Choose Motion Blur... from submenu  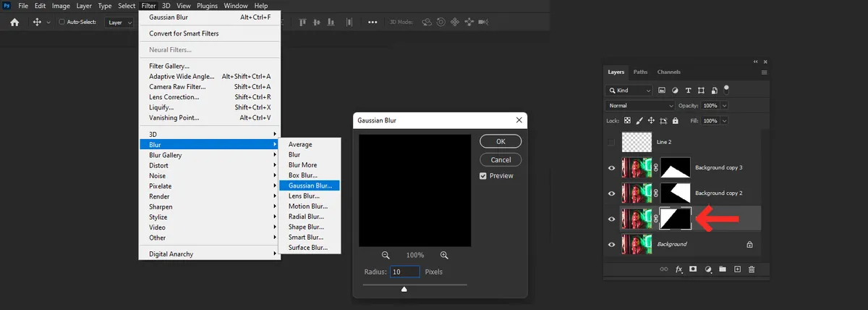(x=310, y=206)
